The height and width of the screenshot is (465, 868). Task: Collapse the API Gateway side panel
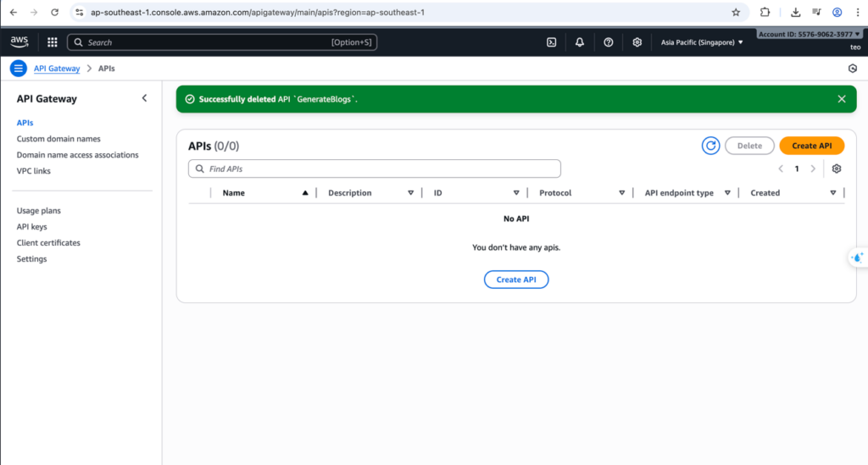tap(144, 98)
